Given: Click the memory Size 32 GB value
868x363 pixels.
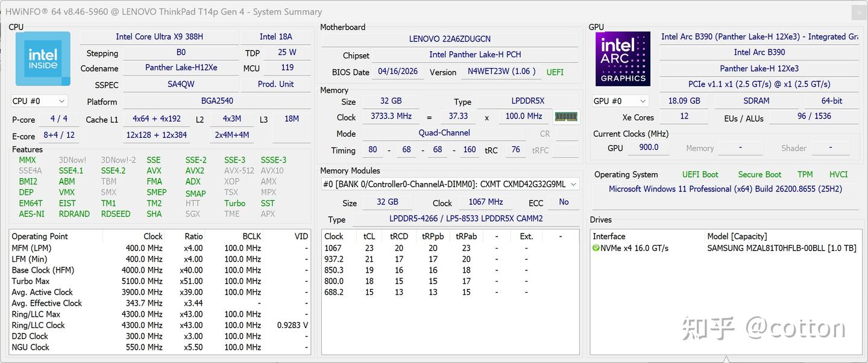Looking at the screenshot, I should [391, 101].
